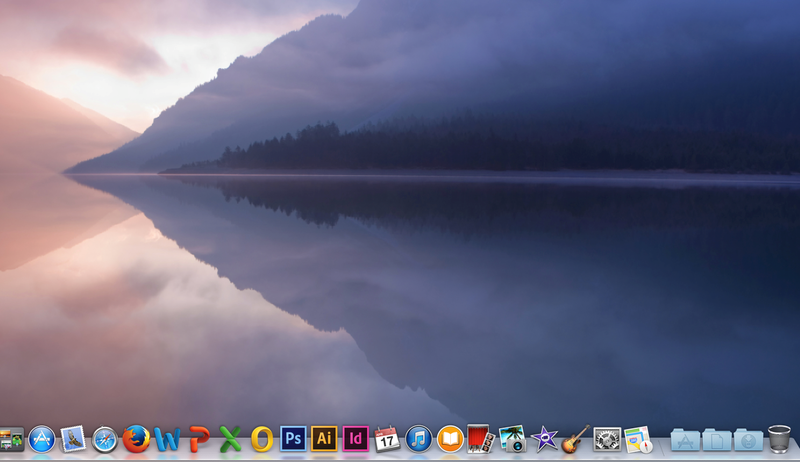Launch Adobe Photoshop from the dock
Image resolution: width=800 pixels, height=462 pixels.
[x=293, y=439]
